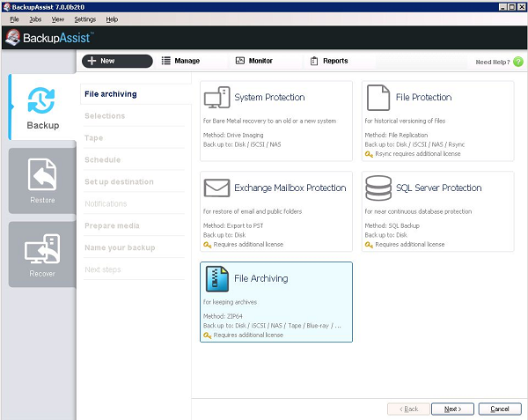Open the View menu
Screen dimensions: 528x420
point(57,19)
